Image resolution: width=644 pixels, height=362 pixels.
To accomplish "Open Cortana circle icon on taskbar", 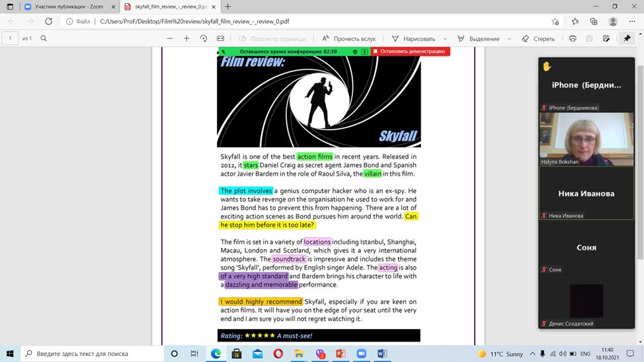I will coord(174,353).
